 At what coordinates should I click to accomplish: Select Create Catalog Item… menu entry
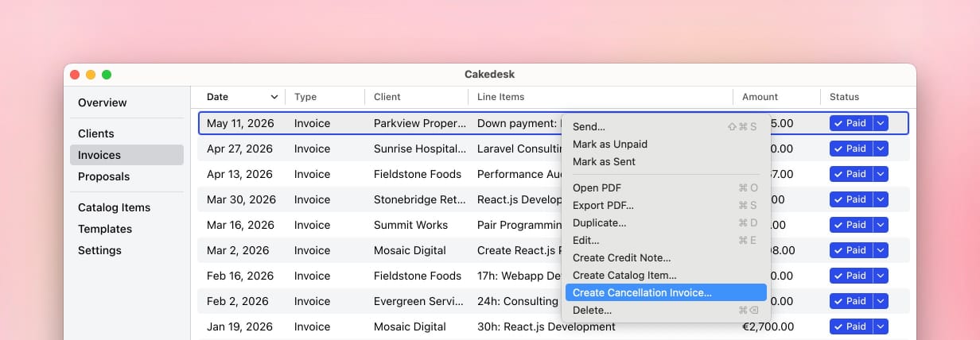click(666, 275)
